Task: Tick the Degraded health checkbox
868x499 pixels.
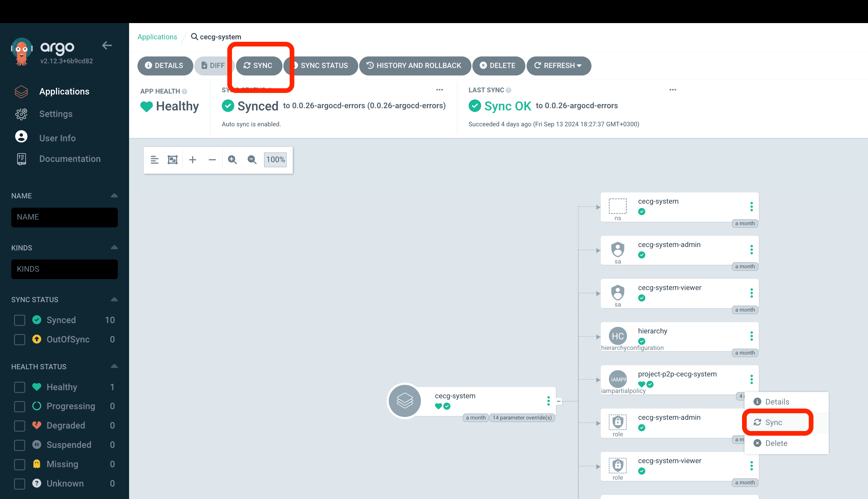Action: (x=20, y=426)
